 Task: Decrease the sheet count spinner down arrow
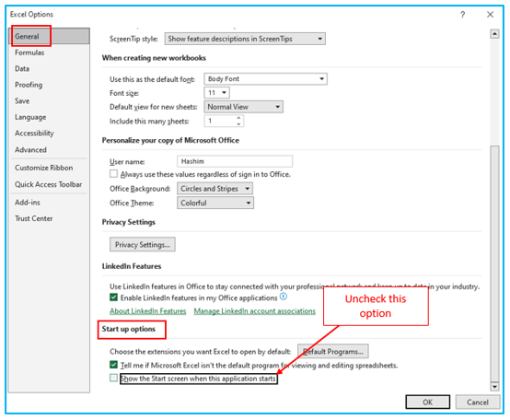tap(238, 124)
